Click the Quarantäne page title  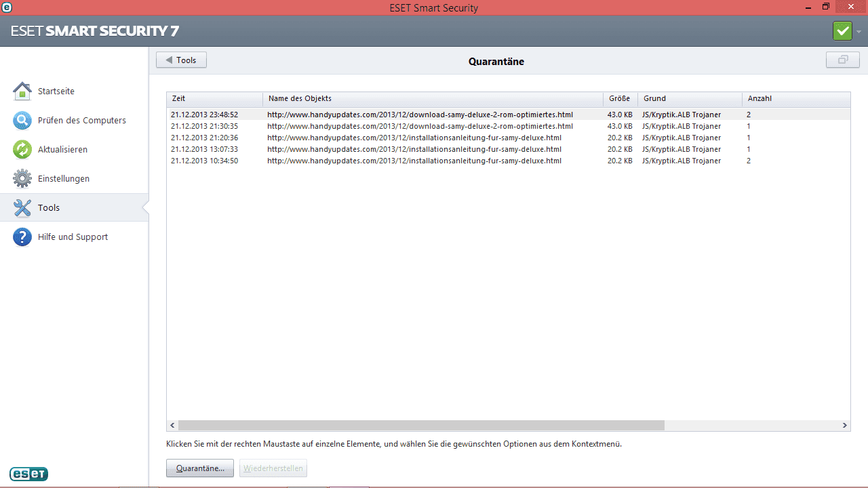[x=496, y=61]
